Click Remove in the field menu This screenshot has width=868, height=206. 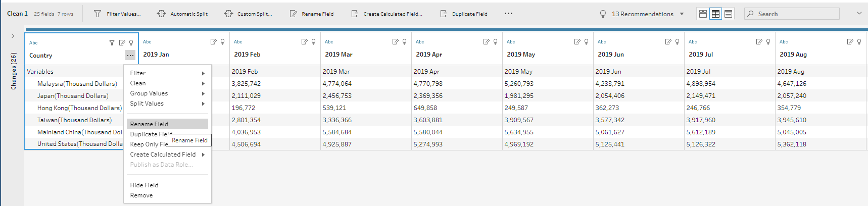point(141,195)
